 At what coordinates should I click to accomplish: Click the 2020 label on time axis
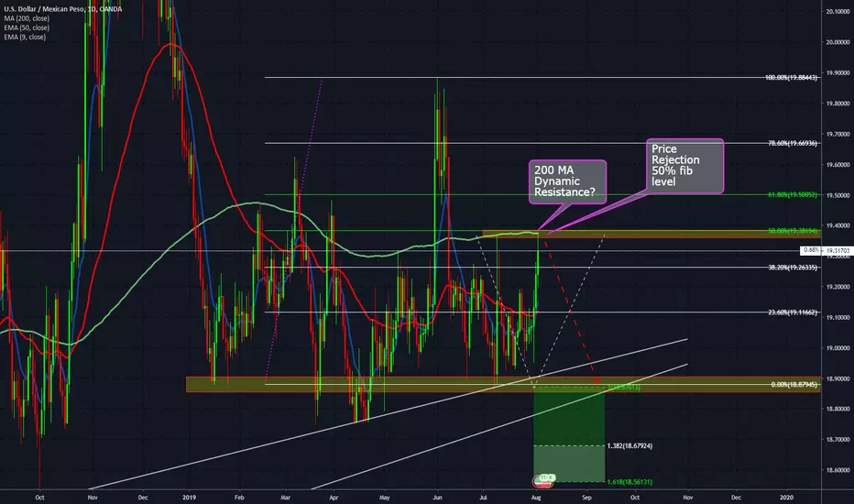click(786, 498)
